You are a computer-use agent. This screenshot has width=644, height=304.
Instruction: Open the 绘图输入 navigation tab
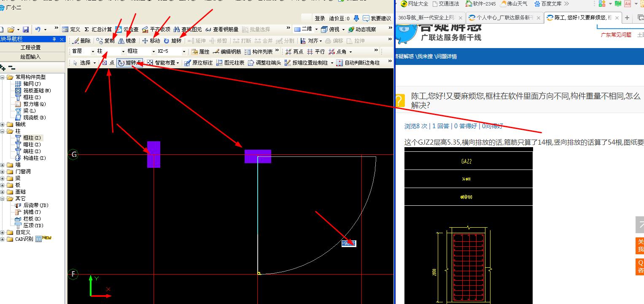point(31,57)
